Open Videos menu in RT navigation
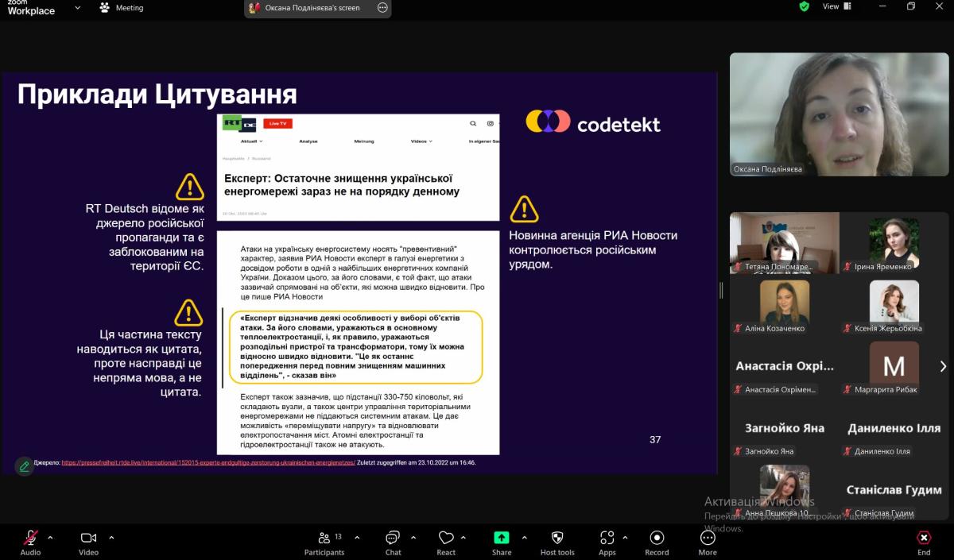954x560 pixels. [421, 141]
